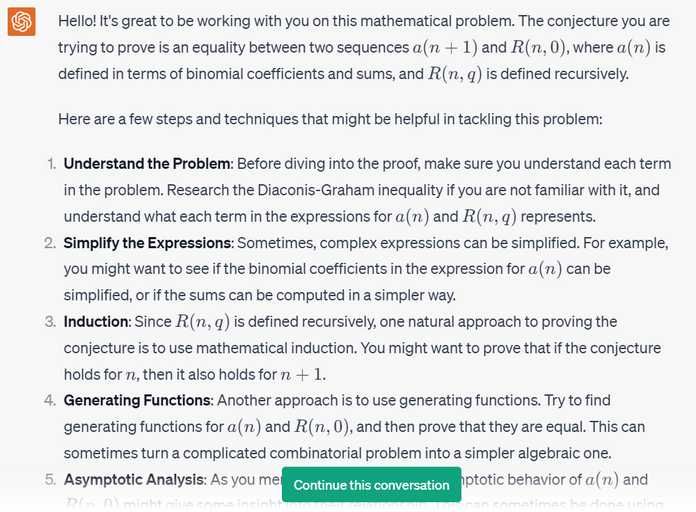Click the R(n, 0) expression in first paragraph
The width and height of the screenshot is (696, 512).
(539, 47)
